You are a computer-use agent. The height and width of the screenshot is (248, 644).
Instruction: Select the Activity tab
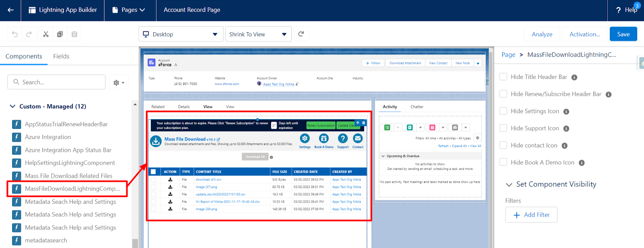[x=390, y=107]
